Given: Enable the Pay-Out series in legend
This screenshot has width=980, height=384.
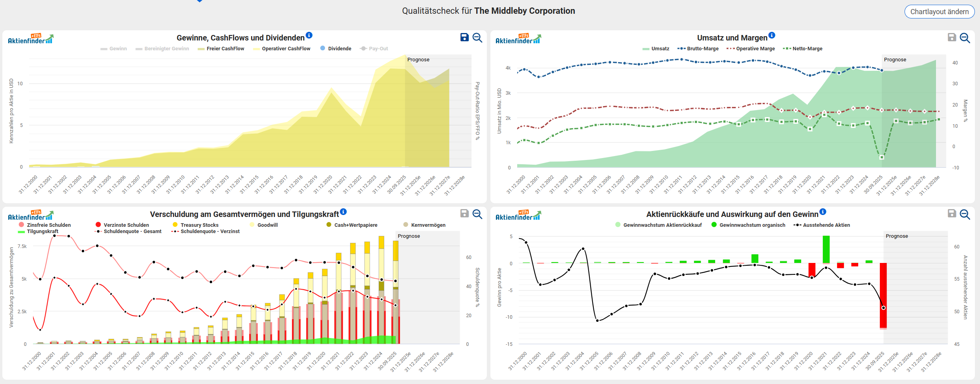Looking at the screenshot, I should point(378,49).
